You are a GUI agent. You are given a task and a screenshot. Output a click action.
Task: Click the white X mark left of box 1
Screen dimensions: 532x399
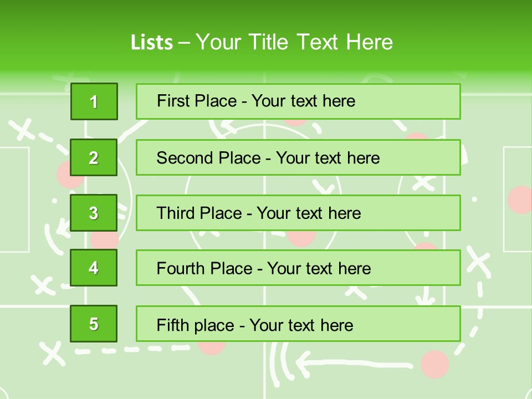[x=23, y=130]
